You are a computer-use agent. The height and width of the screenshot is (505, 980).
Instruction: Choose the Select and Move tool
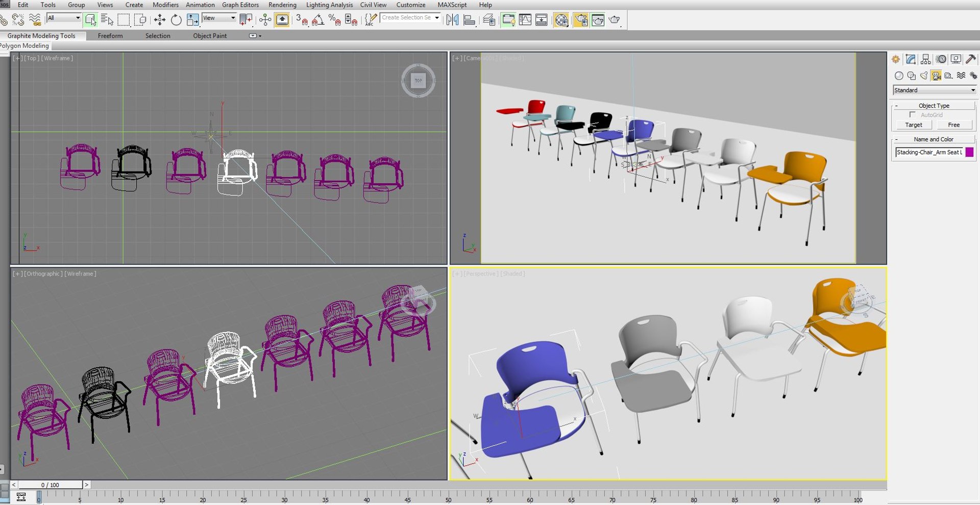[x=160, y=20]
